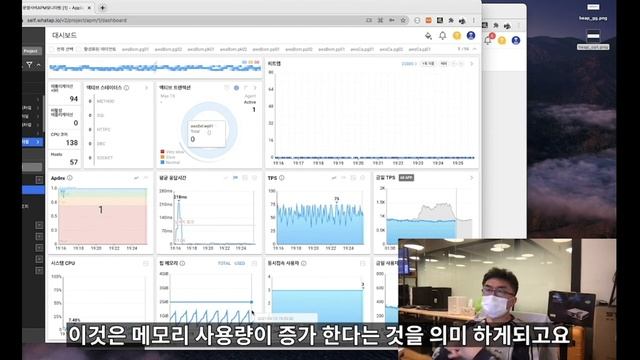Viewport: 640px width, 360px height.
Task: Click info icon beside 힙 메모리 title
Action: (x=182, y=263)
